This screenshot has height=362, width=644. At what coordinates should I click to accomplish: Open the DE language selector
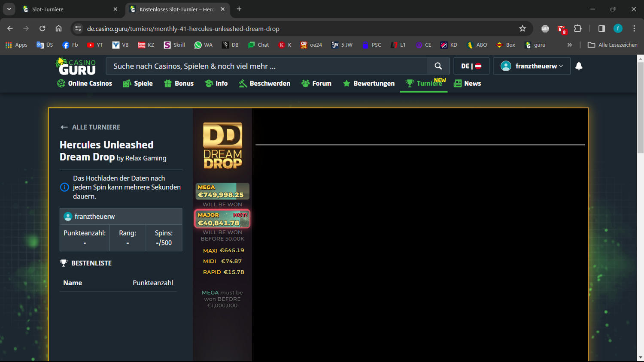[471, 66]
